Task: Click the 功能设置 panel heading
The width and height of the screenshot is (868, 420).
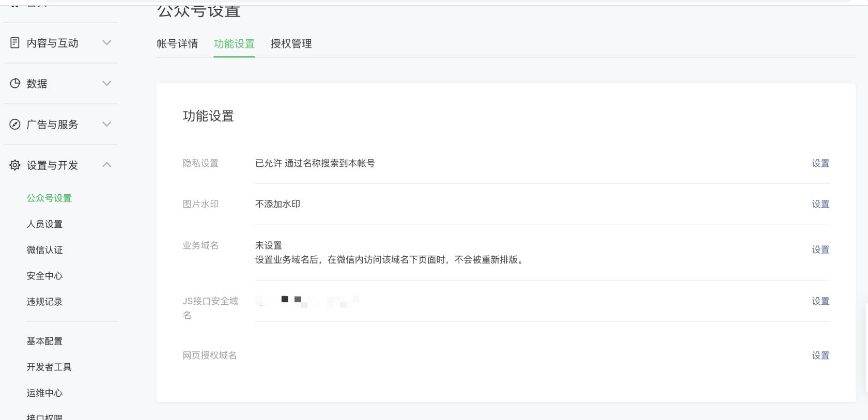Action: coord(208,116)
